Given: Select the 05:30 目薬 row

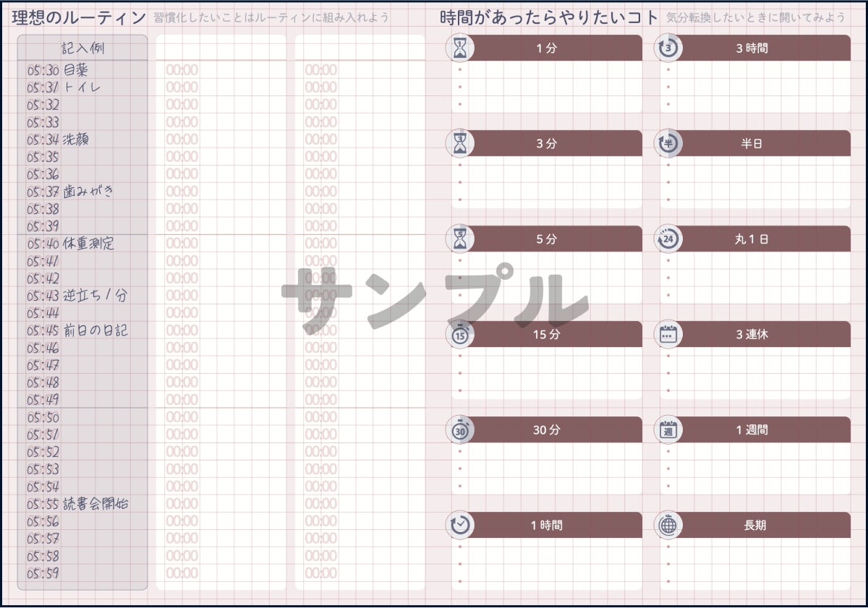Looking at the screenshot, I should pyautogui.click(x=82, y=70).
